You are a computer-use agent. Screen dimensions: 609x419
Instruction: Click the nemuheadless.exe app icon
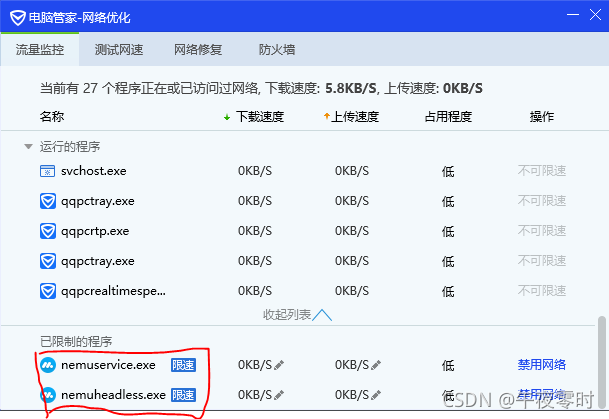(x=48, y=395)
